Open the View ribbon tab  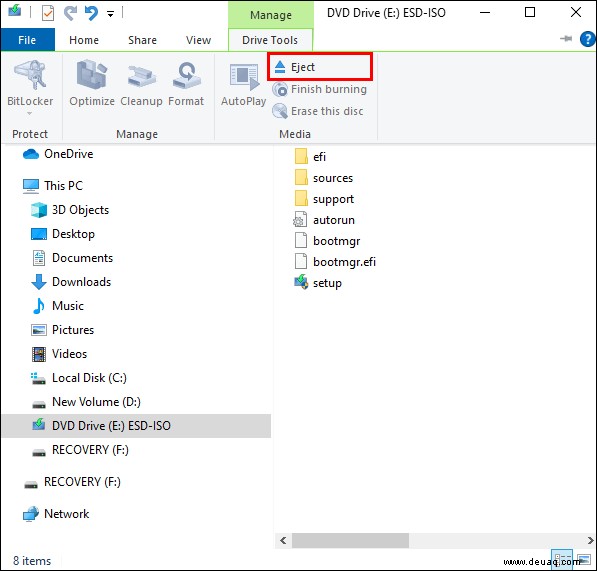(x=198, y=40)
